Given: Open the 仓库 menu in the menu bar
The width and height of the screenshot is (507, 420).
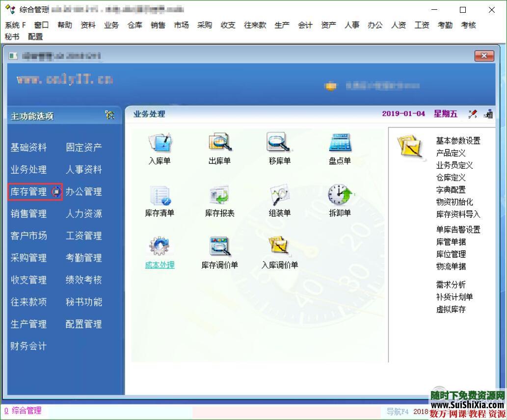Looking at the screenshot, I should click(x=134, y=25).
